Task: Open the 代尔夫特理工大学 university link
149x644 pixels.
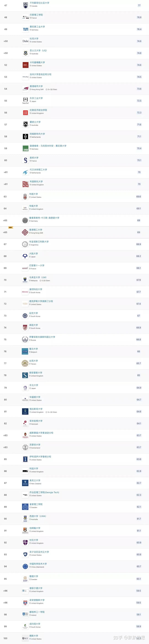Action: pos(38,170)
